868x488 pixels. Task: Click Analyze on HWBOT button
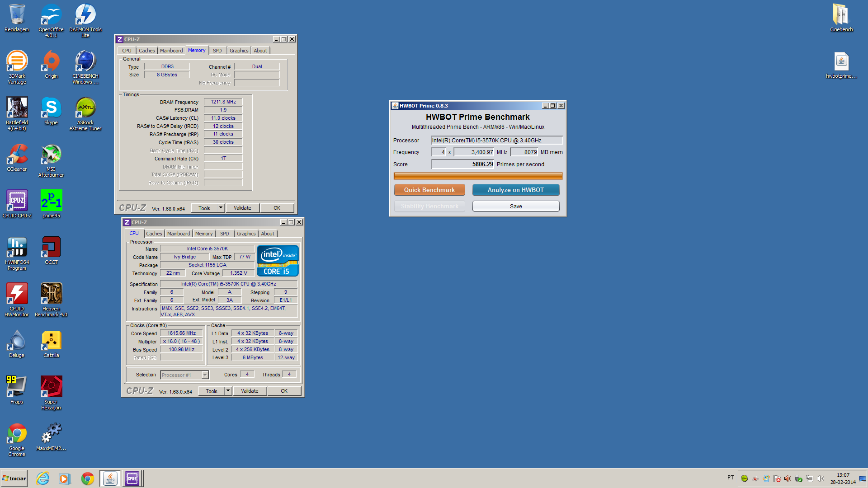(x=516, y=190)
